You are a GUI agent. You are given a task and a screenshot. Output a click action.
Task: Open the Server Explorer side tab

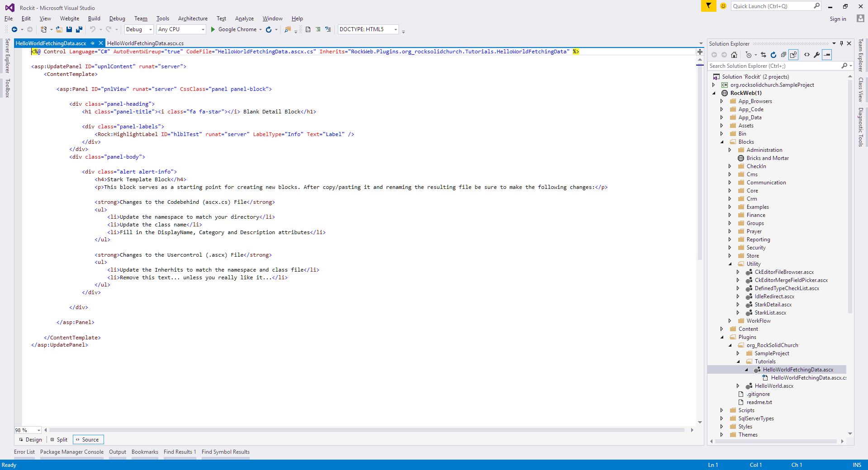7,56
